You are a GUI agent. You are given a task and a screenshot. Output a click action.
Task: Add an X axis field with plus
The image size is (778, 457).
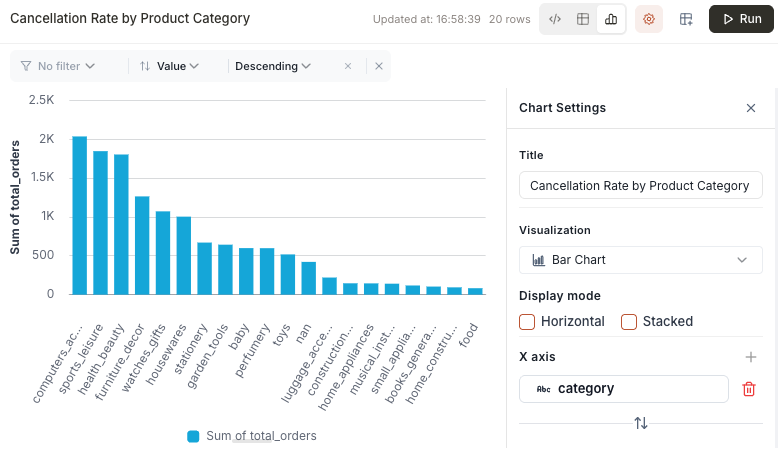(751, 357)
